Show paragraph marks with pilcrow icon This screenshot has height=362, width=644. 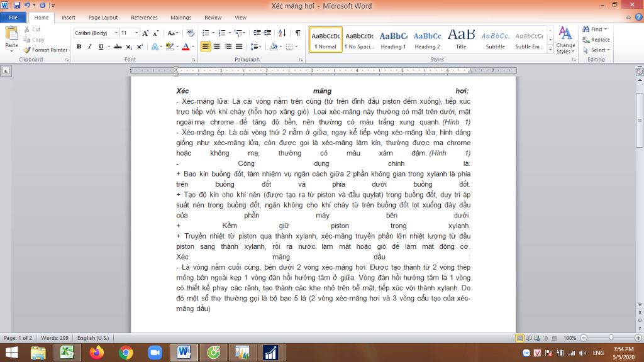coord(297,33)
